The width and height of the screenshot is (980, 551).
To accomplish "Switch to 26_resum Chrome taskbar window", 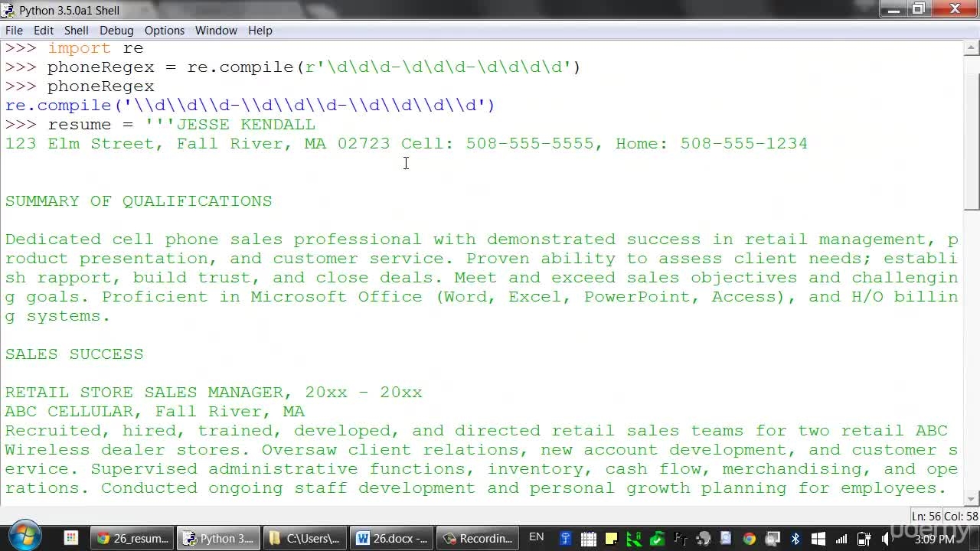I will point(132,539).
